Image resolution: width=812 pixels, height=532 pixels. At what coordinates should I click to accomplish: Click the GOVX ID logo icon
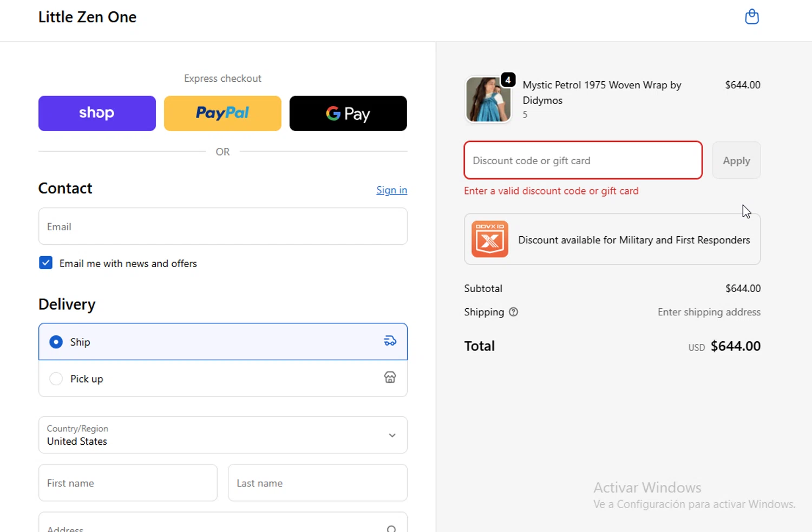pos(490,239)
